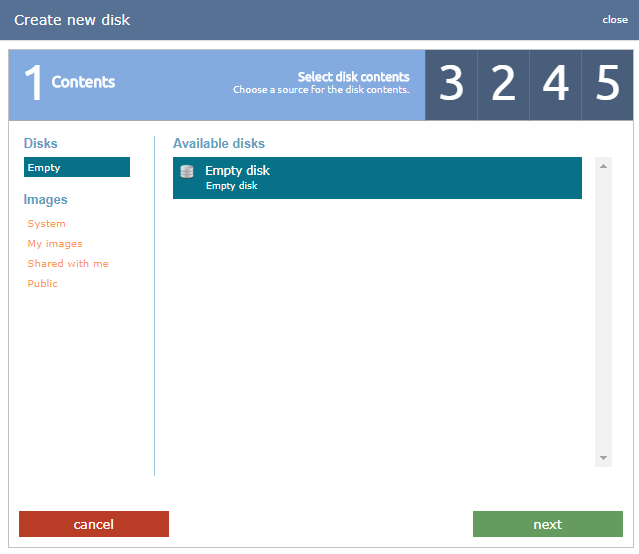The width and height of the screenshot is (639, 554).
Task: Choose the Empty disk list entry title
Action: (x=237, y=171)
